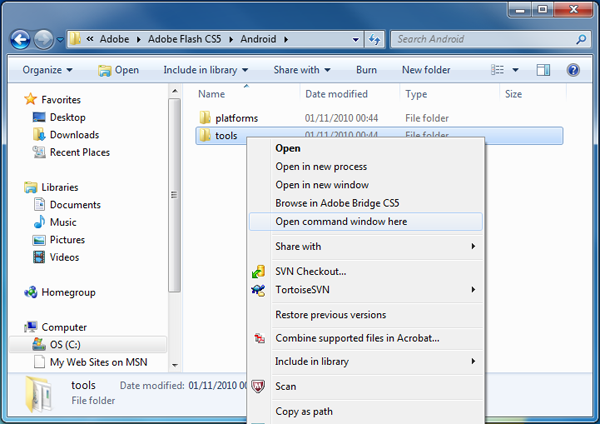
Task: Select Desktop in Favorites
Action: (x=59, y=117)
